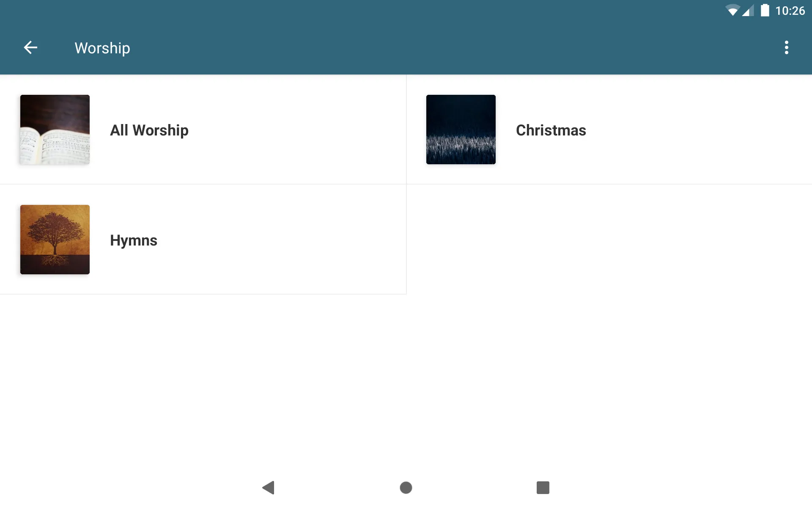The height and width of the screenshot is (508, 812).
Task: Tap the open book thumbnail icon
Action: pyautogui.click(x=55, y=130)
